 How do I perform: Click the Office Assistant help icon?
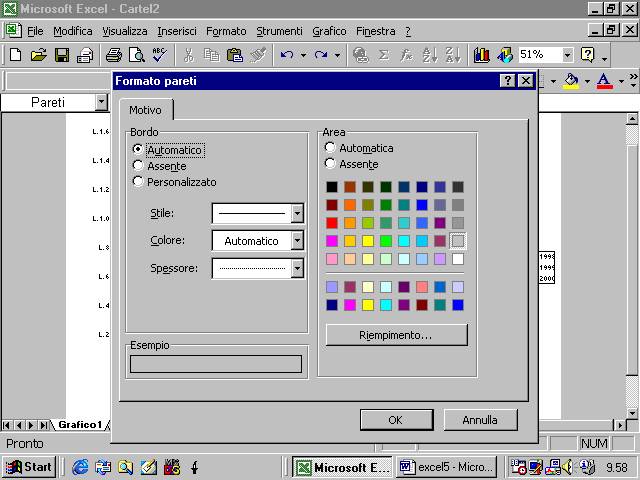click(587, 55)
